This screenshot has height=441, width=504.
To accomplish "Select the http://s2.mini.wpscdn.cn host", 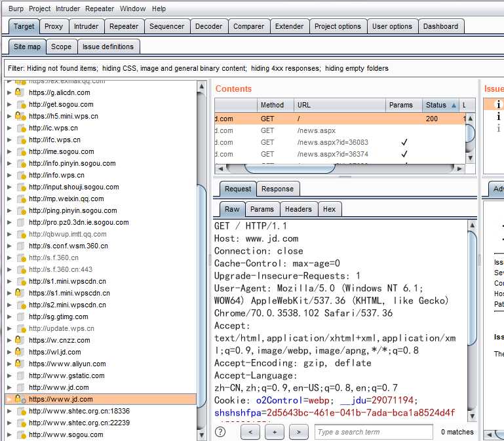I will (68, 305).
